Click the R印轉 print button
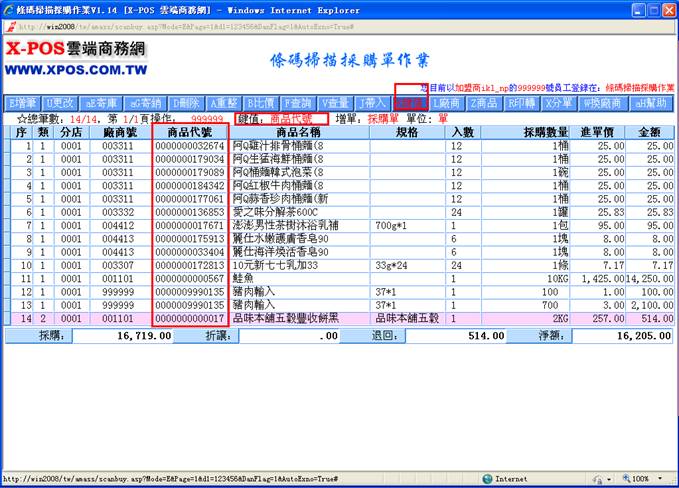Viewport: 679px width, 488px height. coord(522,103)
